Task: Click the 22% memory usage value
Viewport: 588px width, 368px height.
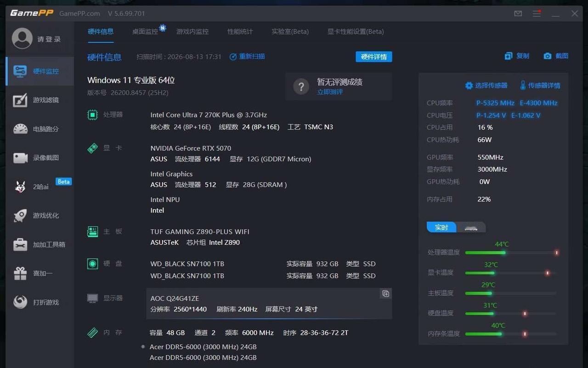Action: (484, 199)
